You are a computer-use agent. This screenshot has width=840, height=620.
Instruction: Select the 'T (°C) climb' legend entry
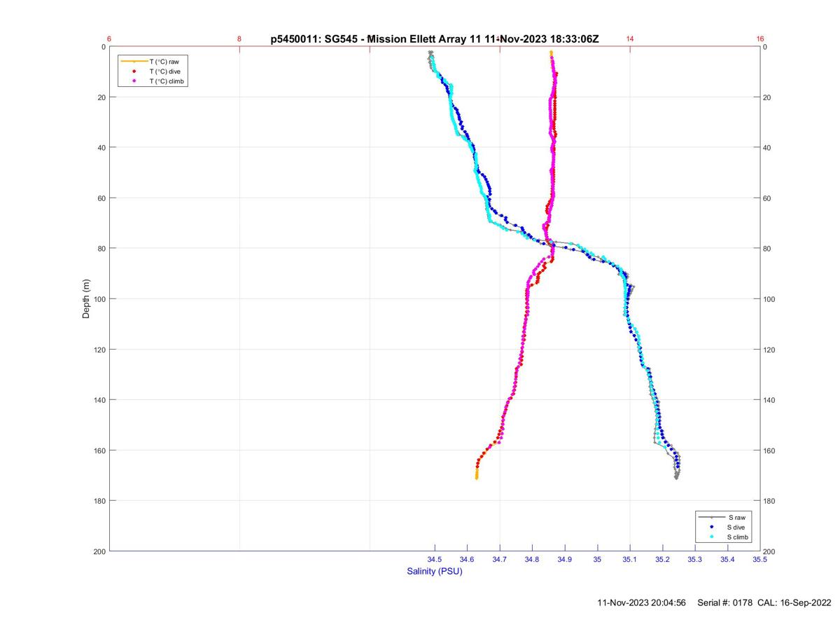click(154, 81)
